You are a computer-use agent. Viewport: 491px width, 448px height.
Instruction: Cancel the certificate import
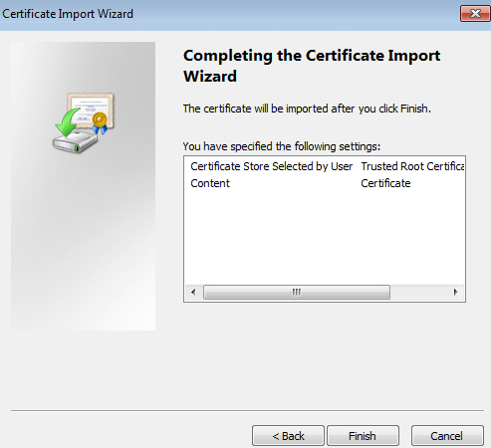pyautogui.click(x=447, y=435)
